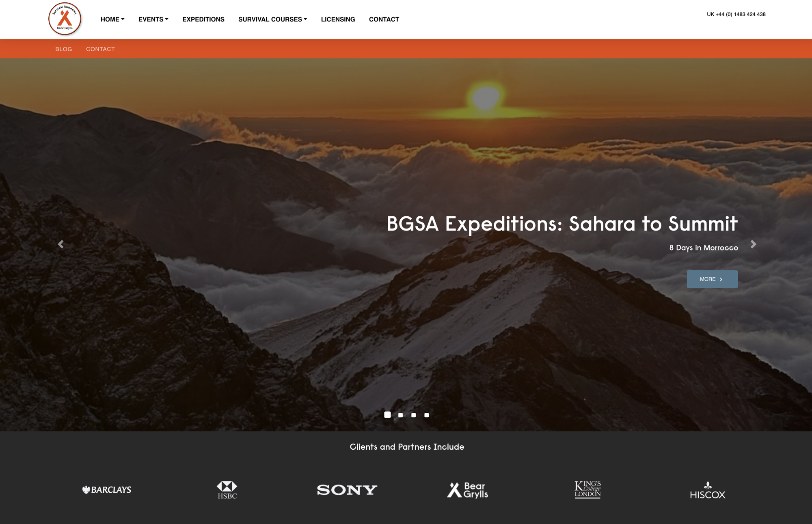Expand the Survival Courses dropdown menu
Viewport: 812px width, 524px height.
[272, 19]
